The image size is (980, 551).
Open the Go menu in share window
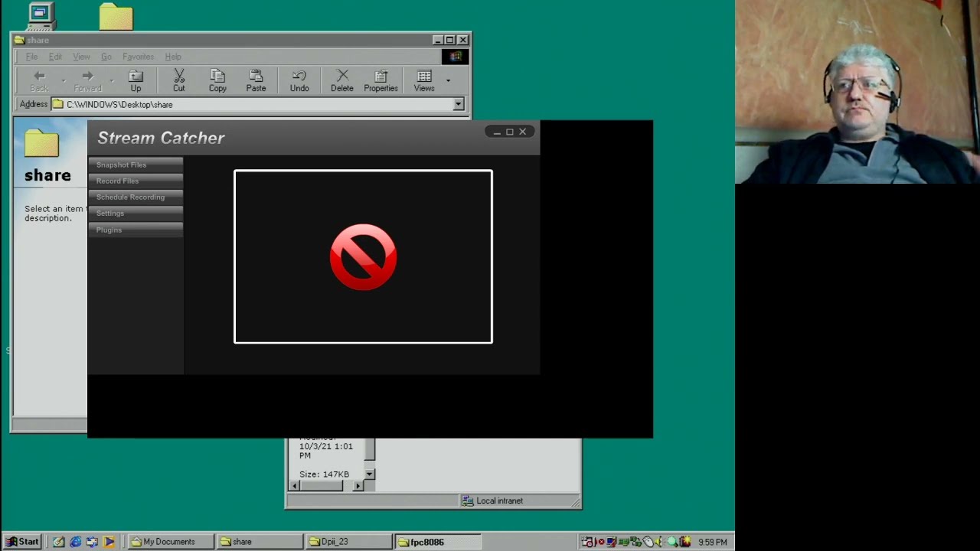[106, 57]
